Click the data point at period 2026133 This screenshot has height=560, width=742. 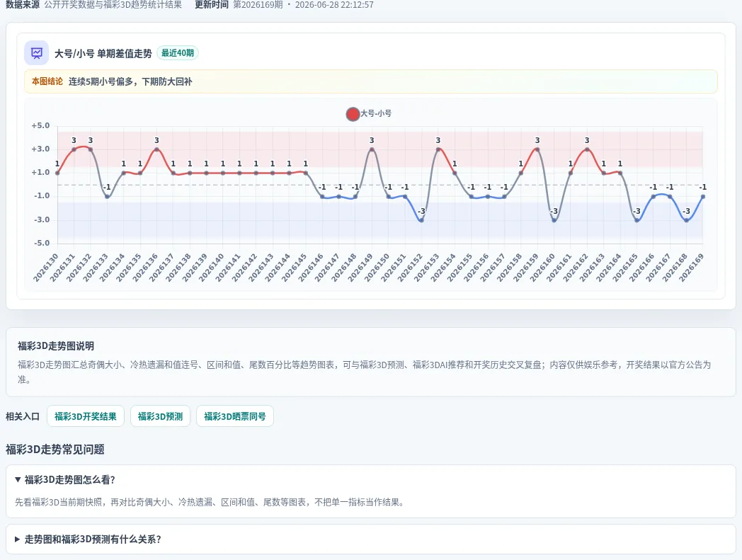point(107,196)
